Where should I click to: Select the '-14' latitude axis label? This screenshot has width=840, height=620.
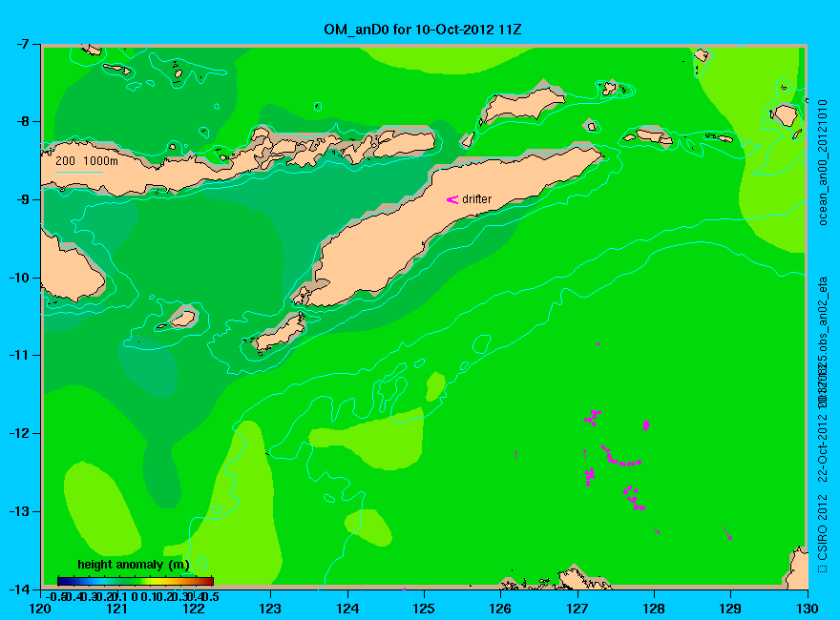pyautogui.click(x=19, y=589)
